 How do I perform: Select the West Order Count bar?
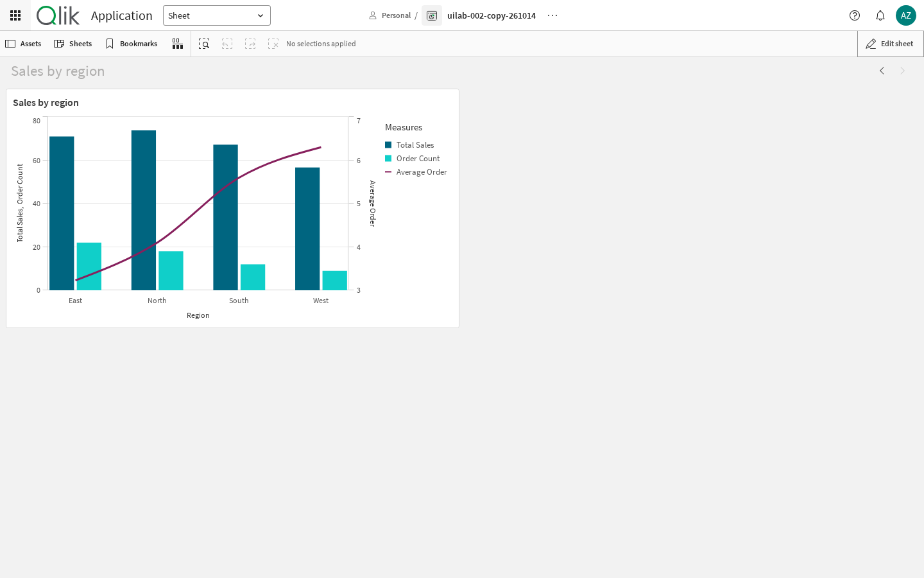pos(335,281)
